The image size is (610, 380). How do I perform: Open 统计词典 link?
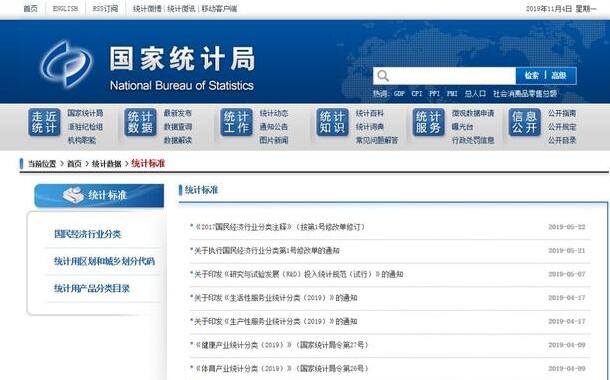click(370, 127)
